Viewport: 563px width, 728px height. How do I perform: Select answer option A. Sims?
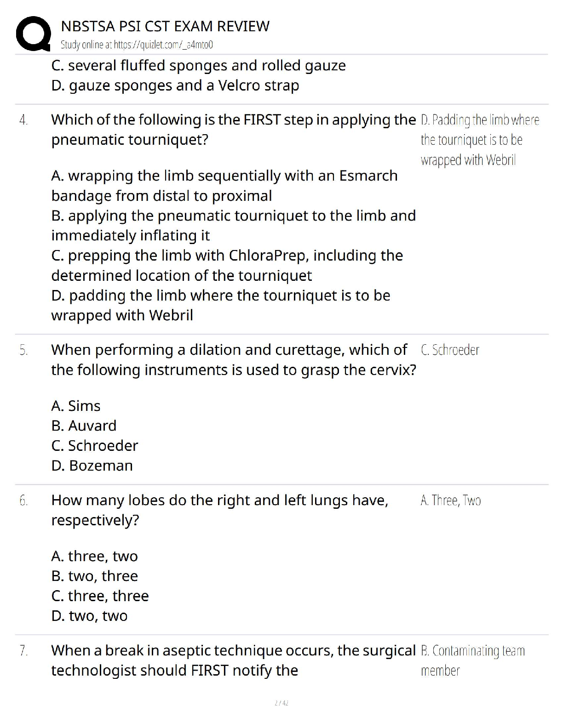click(x=76, y=406)
